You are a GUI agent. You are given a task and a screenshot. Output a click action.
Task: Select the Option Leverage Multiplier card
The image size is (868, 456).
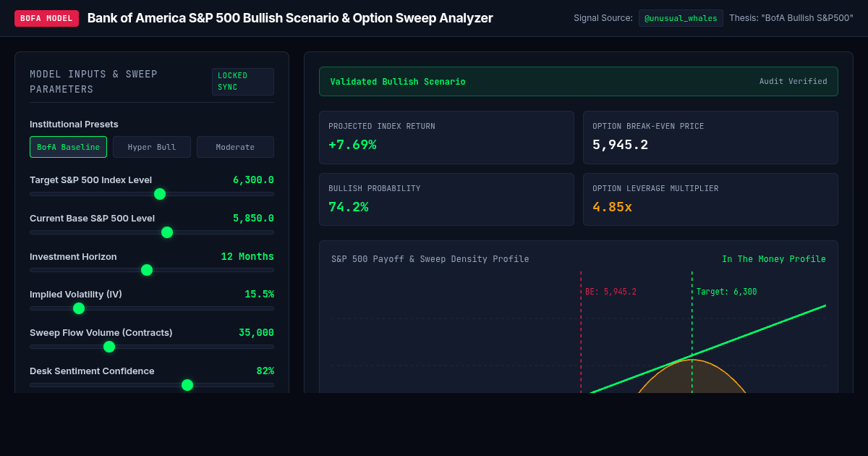710,200
